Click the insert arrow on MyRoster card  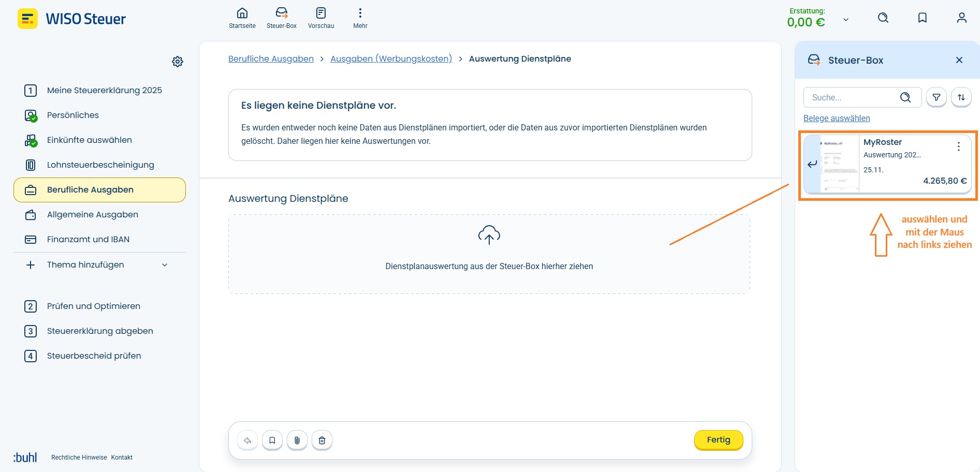(x=812, y=164)
